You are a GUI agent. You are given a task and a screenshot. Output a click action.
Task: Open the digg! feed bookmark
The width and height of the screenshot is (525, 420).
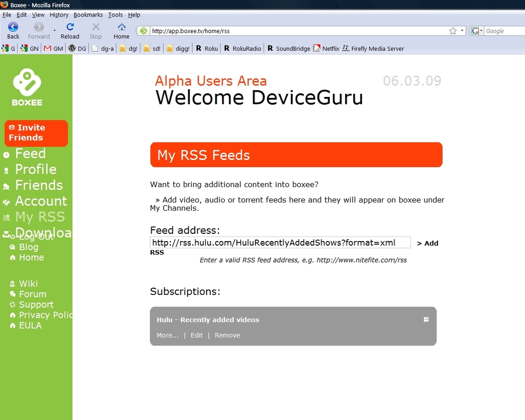(178, 49)
